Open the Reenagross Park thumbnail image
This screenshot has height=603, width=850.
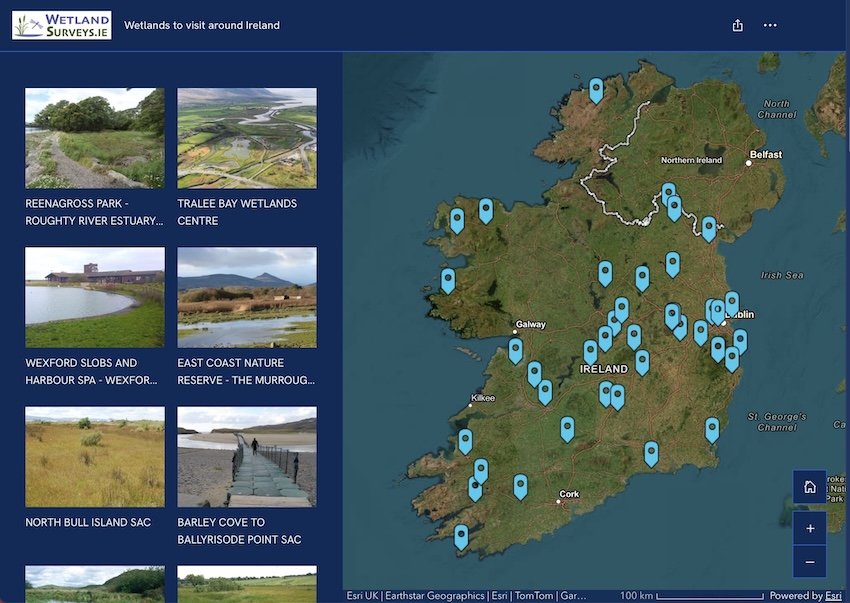95,138
